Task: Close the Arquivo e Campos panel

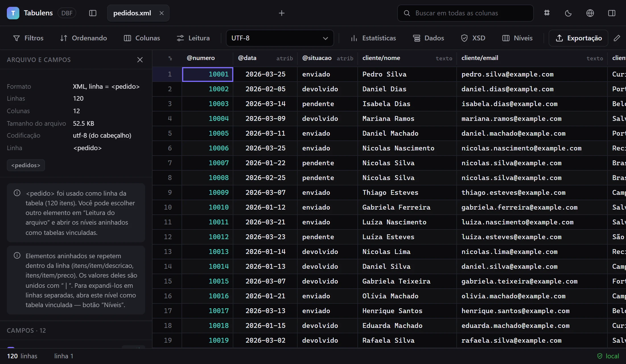Action: [140, 60]
